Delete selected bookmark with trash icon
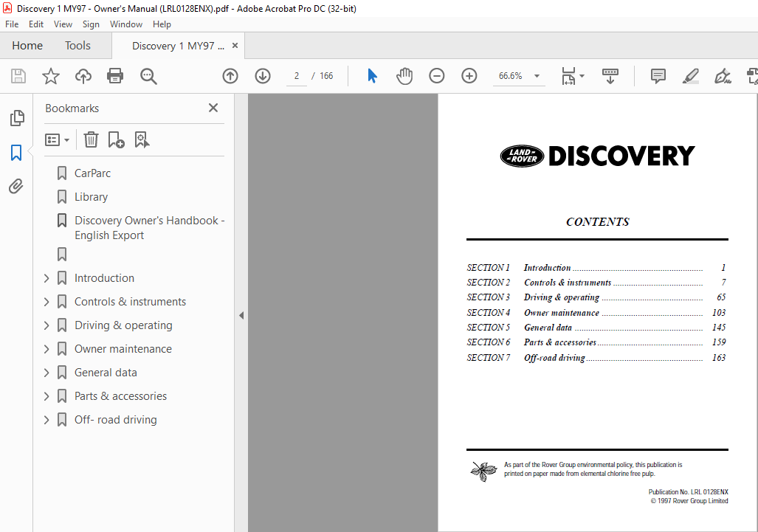758x532 pixels. (91, 139)
